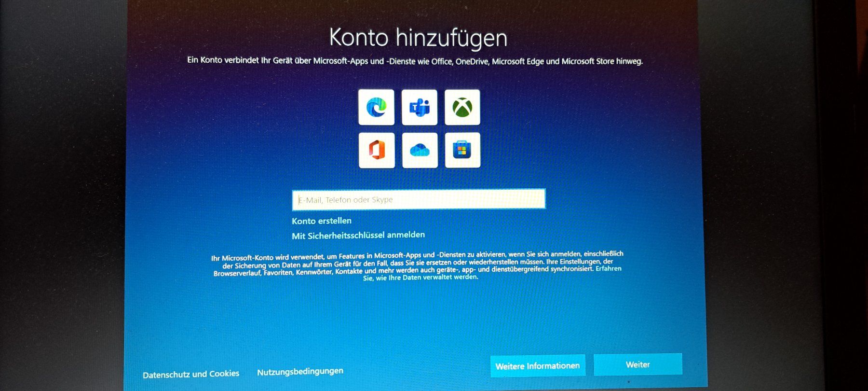Screen dimensions: 868x391
Task: Click the Xbox icon tile
Action: (462, 107)
